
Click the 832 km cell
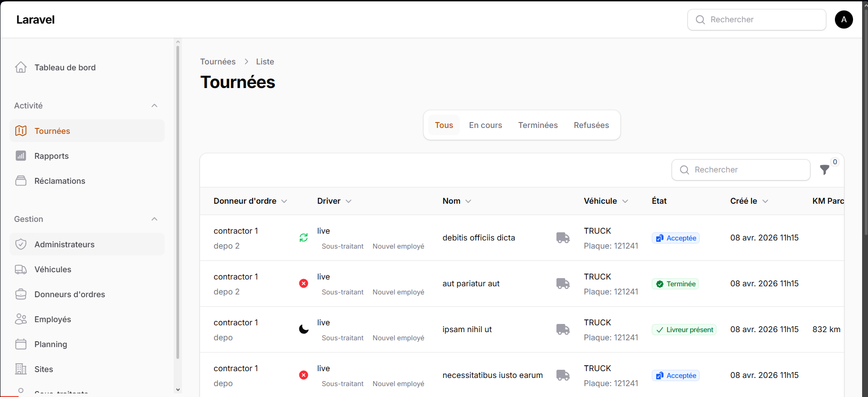[x=826, y=329]
